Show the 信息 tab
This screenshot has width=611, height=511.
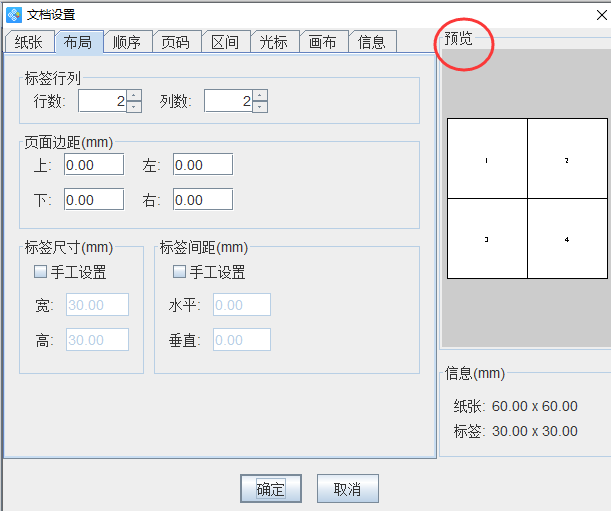[x=371, y=42]
